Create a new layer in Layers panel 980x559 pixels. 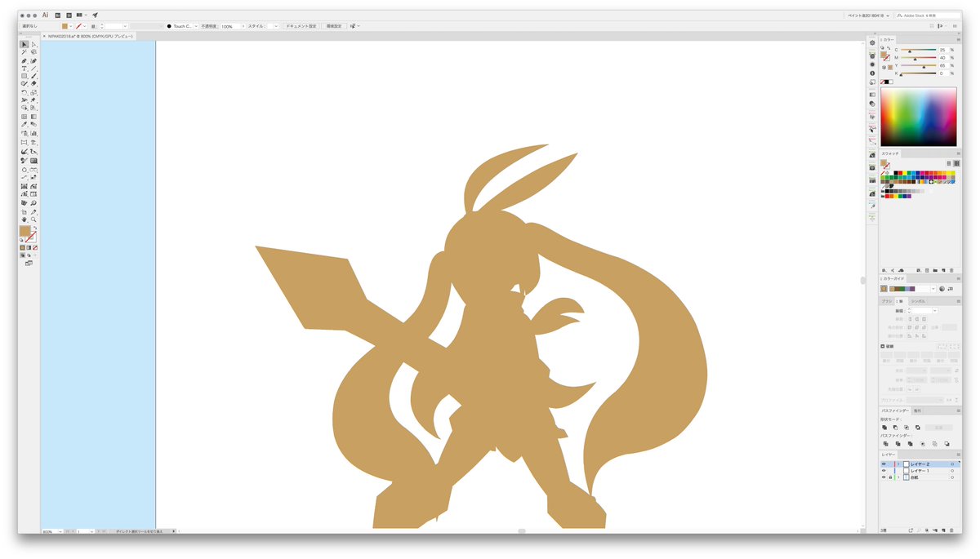point(943,530)
